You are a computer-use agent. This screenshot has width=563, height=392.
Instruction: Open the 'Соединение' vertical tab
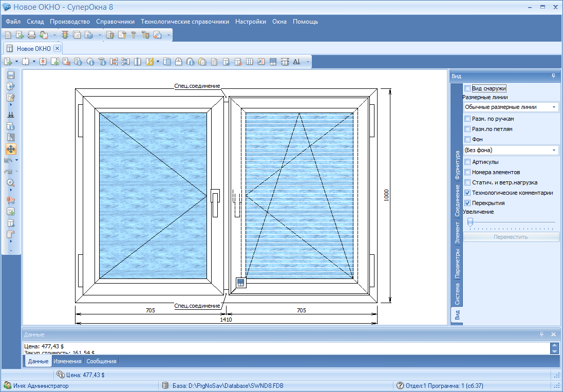[x=457, y=201]
